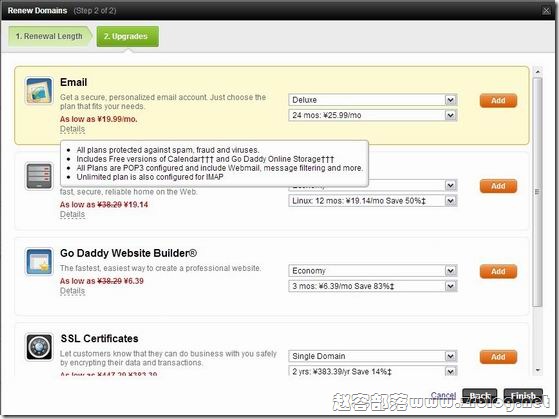The height and width of the screenshot is (419, 559).
Task: Open the Deluxe email plan dropdown
Action: (373, 100)
